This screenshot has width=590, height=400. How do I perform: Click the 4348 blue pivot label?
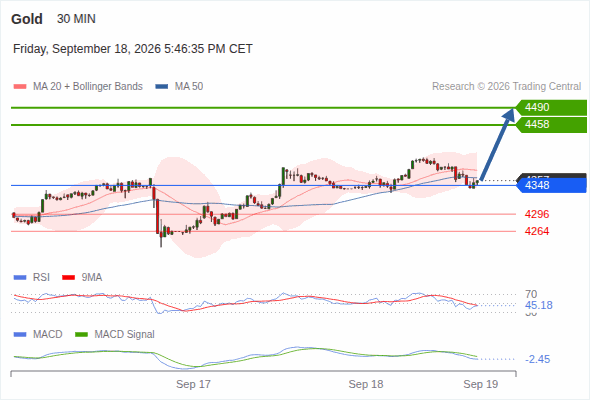pos(551,185)
